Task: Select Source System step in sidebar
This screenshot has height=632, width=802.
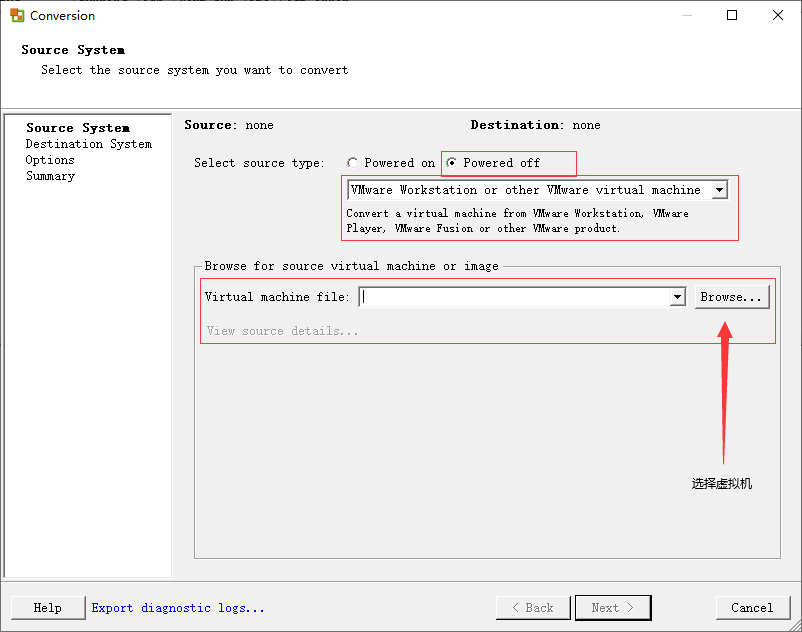Action: pos(78,128)
